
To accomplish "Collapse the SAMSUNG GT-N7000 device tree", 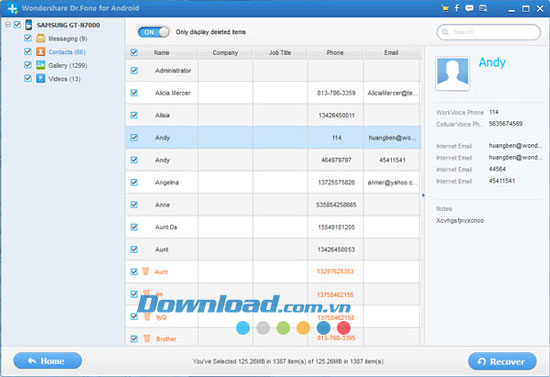I will click(x=8, y=25).
